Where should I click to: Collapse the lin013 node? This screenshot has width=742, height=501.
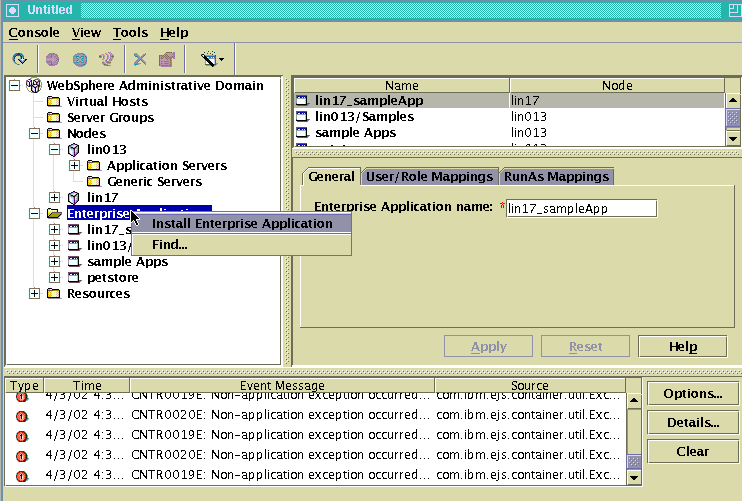[x=54, y=149]
